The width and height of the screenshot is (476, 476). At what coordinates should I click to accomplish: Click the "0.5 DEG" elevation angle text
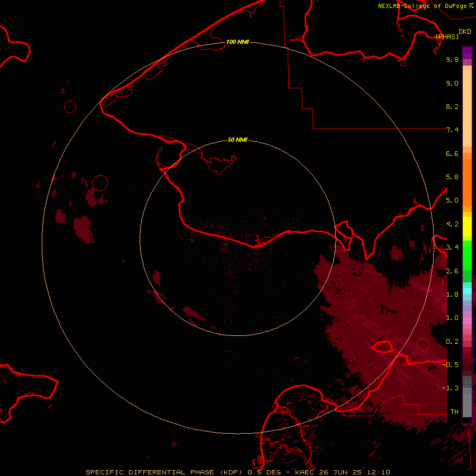click(263, 472)
